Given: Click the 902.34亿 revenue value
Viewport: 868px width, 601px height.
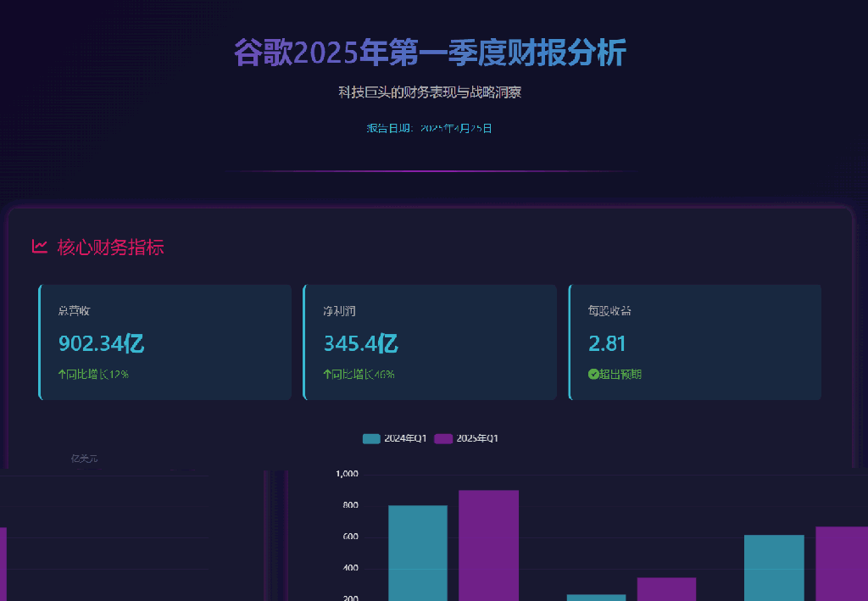Looking at the screenshot, I should click(x=102, y=343).
